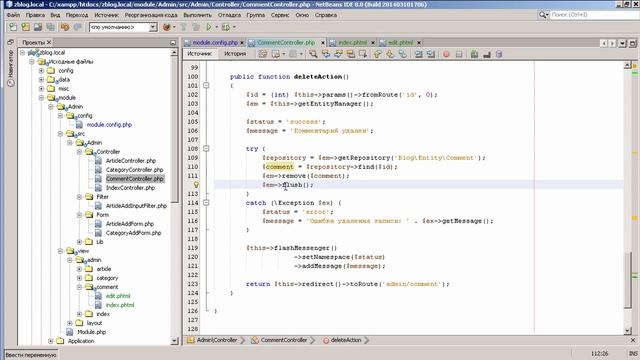
Task: Click the Next Bookmark arrow icon
Action: pyautogui.click(x=390, y=54)
